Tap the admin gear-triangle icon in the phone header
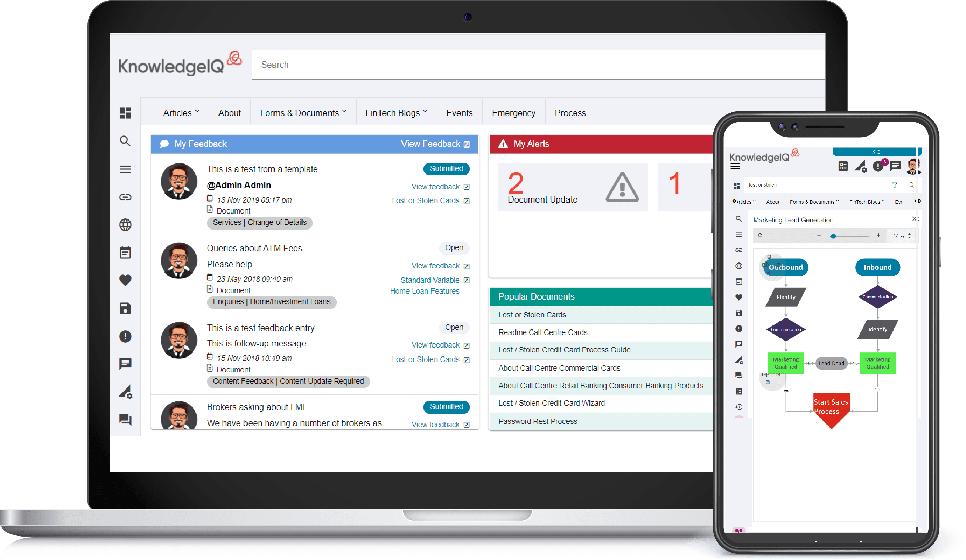966x560 pixels. click(861, 166)
